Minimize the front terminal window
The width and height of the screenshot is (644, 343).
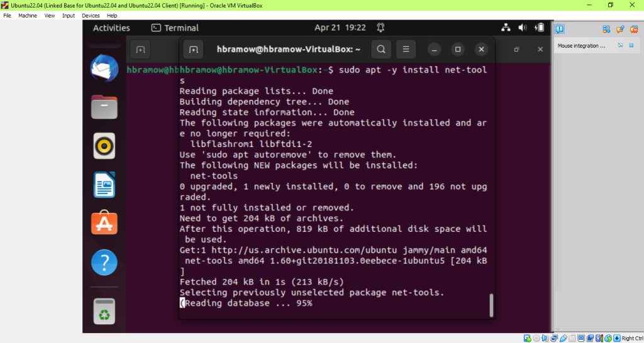pos(434,50)
